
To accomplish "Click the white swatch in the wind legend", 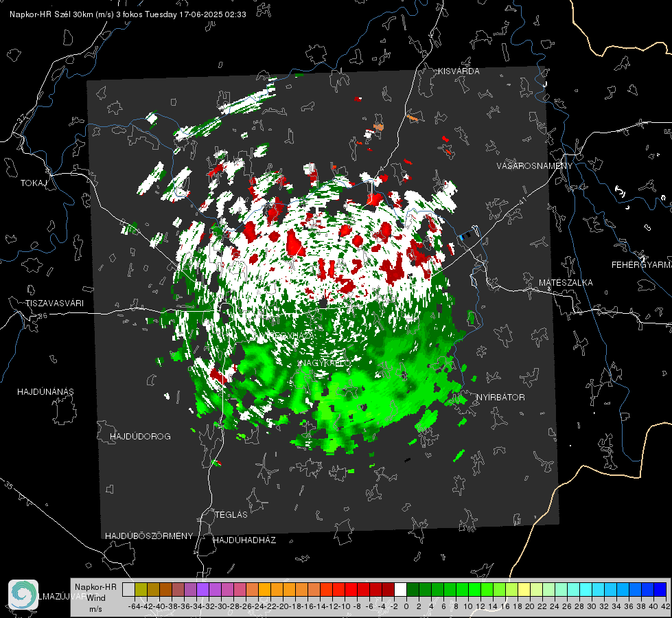I will point(400,590).
